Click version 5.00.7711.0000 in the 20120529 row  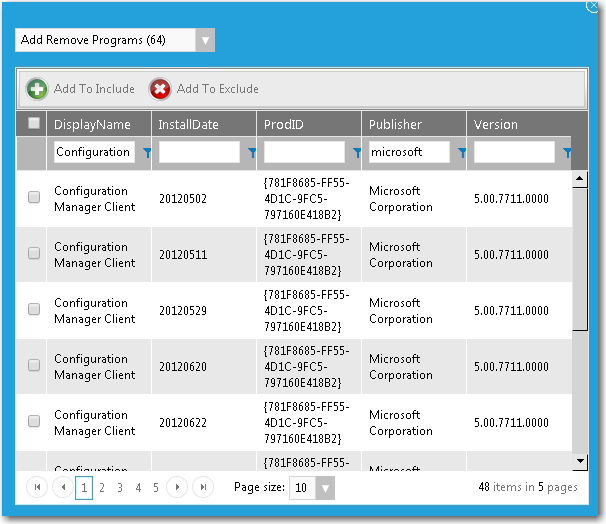coord(511,311)
